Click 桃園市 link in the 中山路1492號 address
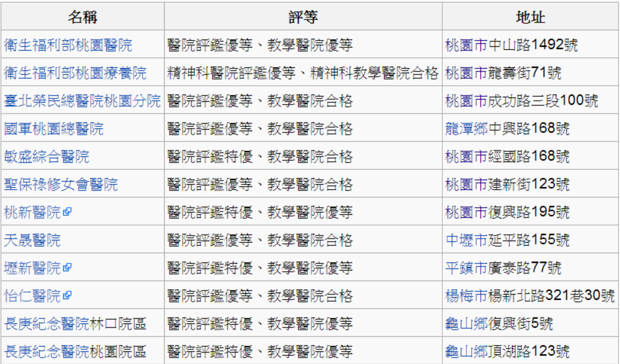The width and height of the screenshot is (620, 364). (x=466, y=46)
